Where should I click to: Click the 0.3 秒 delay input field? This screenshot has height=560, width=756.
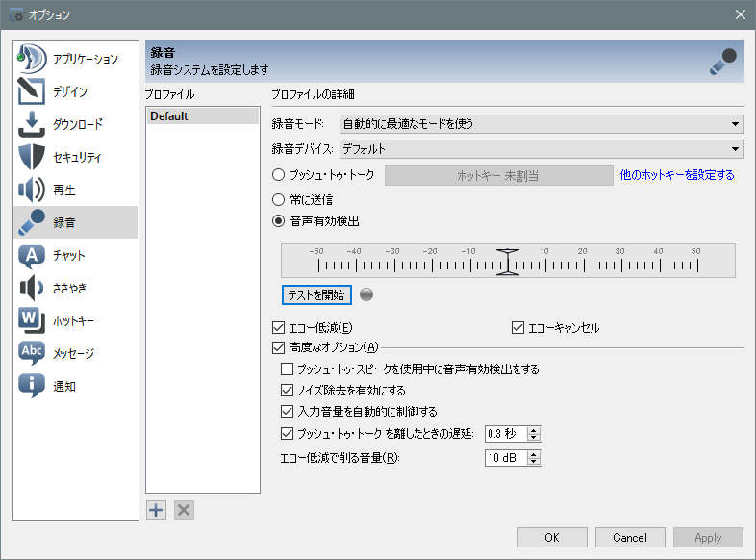506,434
